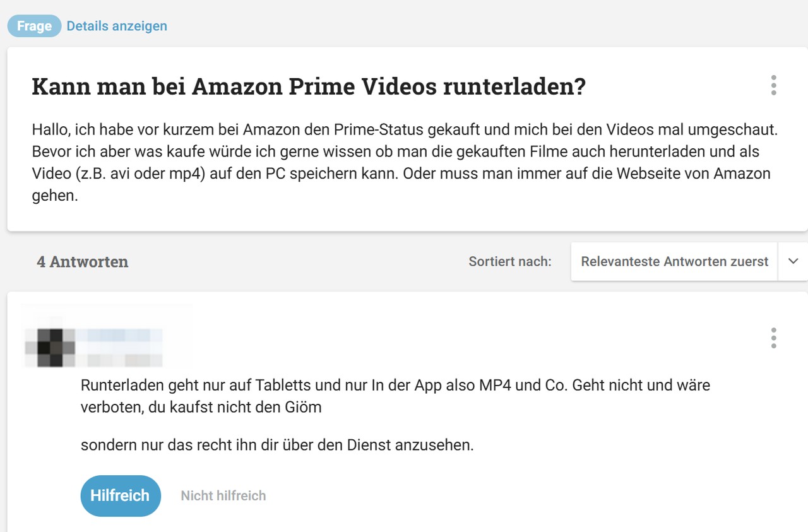The image size is (808, 532).
Task: Mark the answer as Nicht hilfreich
Action: tap(223, 495)
